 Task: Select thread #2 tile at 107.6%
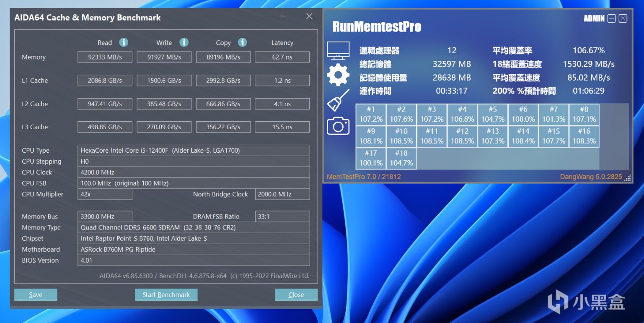tap(401, 115)
